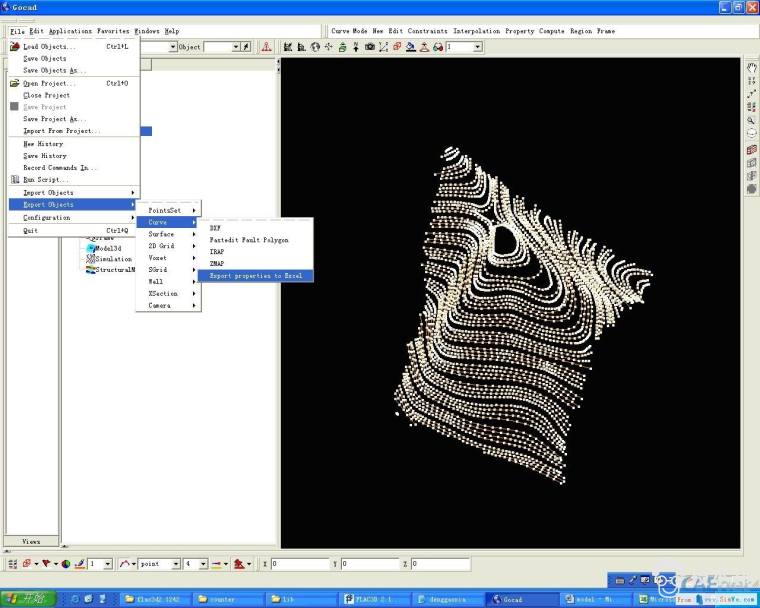Switch to the Views tab
Viewport: 760px width, 608px height.
pyautogui.click(x=31, y=541)
